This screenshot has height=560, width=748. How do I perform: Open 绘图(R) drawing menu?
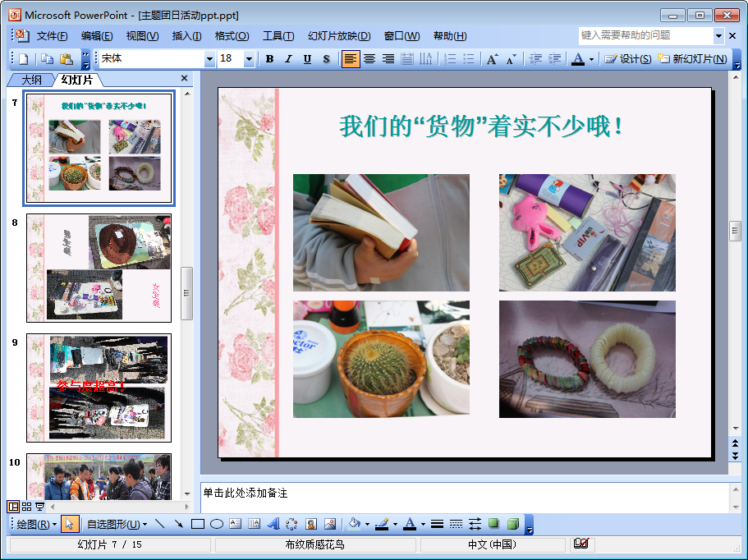pyautogui.click(x=36, y=524)
